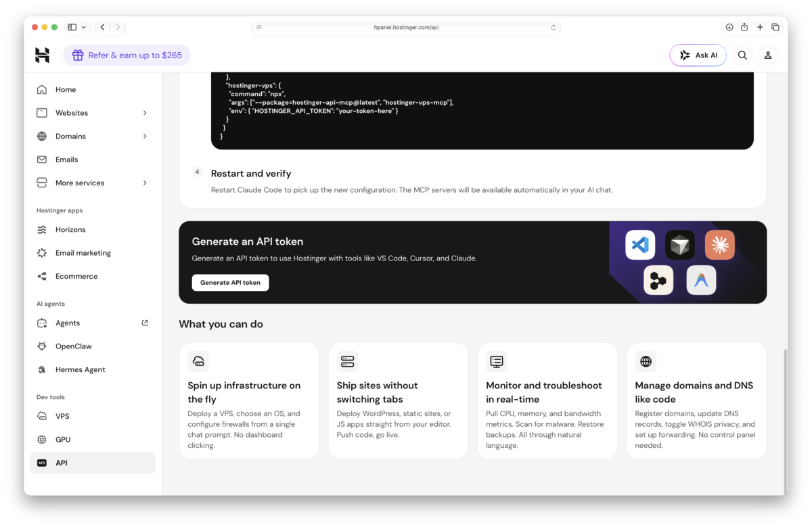Click the GPU chip icon
This screenshot has height=527, width=812.
(42, 440)
